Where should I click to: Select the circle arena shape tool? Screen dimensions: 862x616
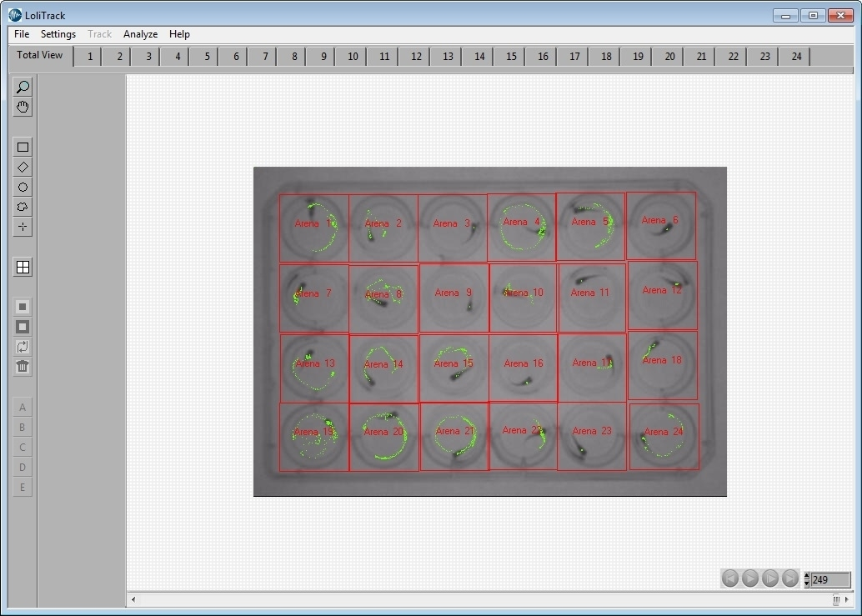23,188
